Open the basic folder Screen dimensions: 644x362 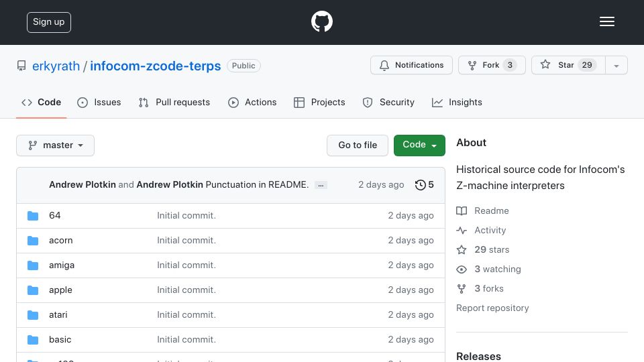[60, 340]
